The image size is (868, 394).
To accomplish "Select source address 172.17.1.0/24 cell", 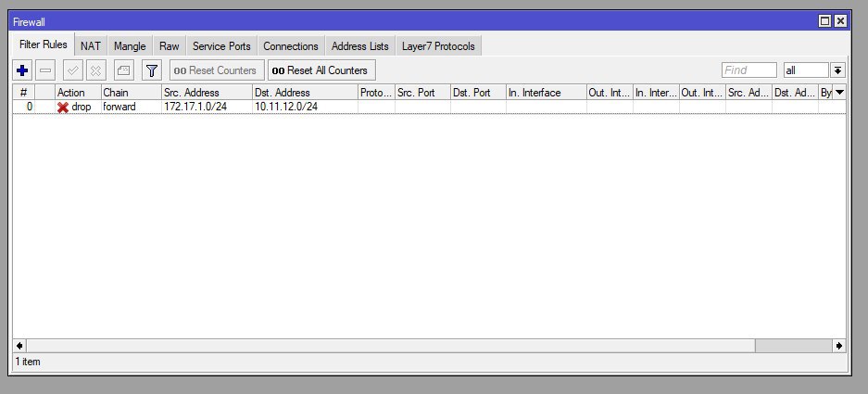I will 207,107.
